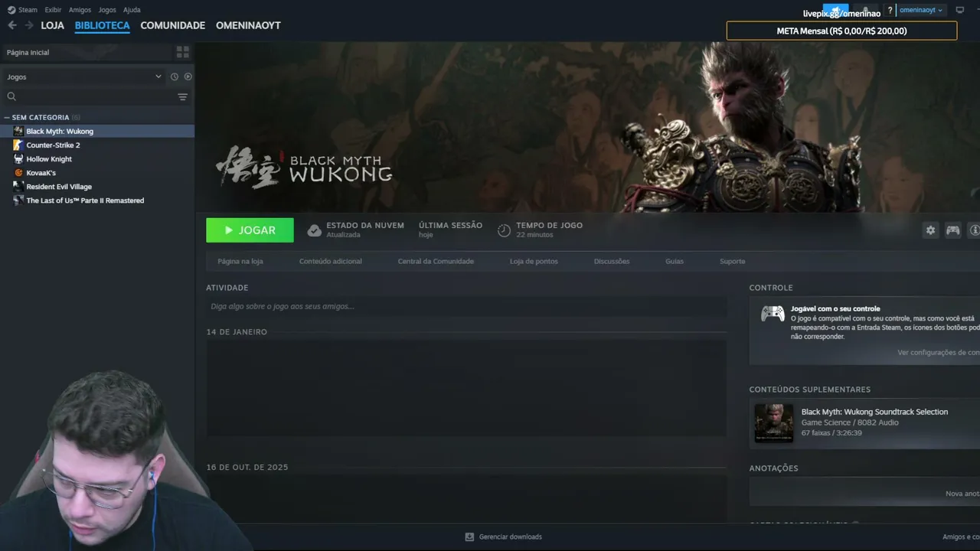Collapse the SEM CATEGORIA group
980x551 pixels.
point(40,117)
